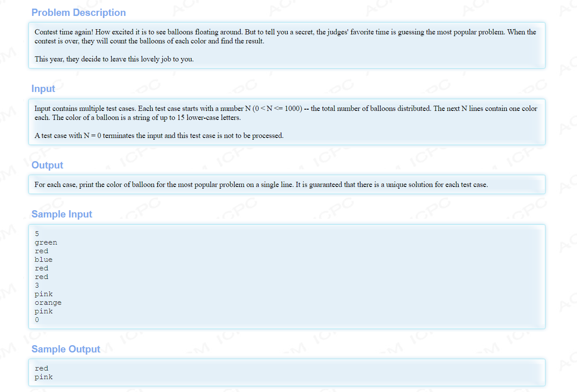Click the word 'pink' in Sample Output
This screenshot has height=392, width=577.
(44, 377)
